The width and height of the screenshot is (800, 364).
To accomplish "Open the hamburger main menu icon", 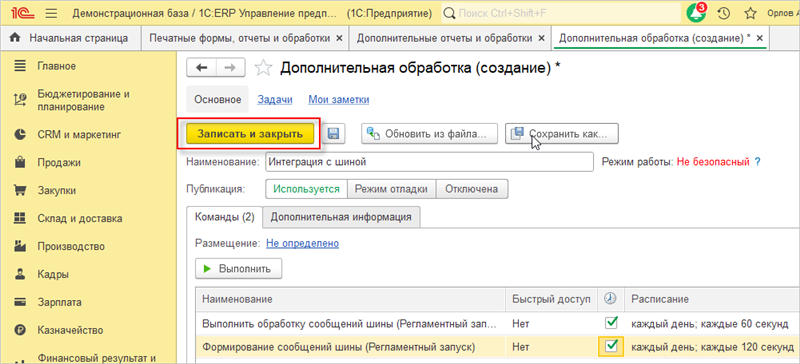I will click(x=52, y=13).
